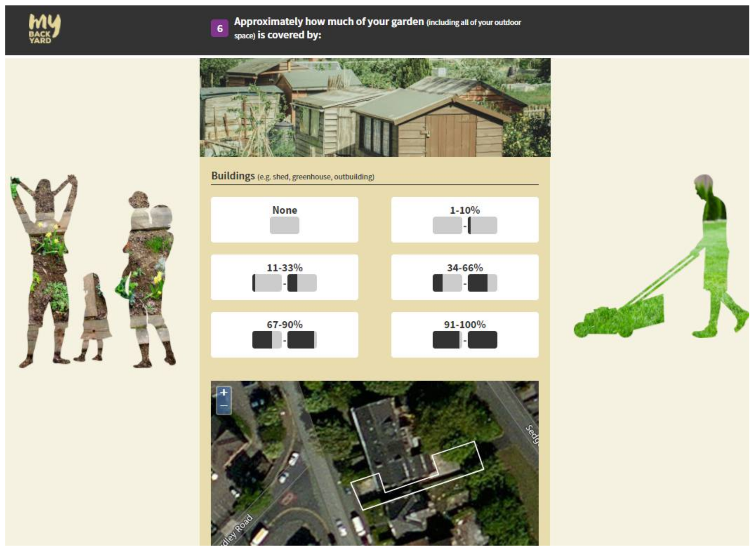
Task: Choose the 1-10% coverage option
Action: [x=464, y=210]
